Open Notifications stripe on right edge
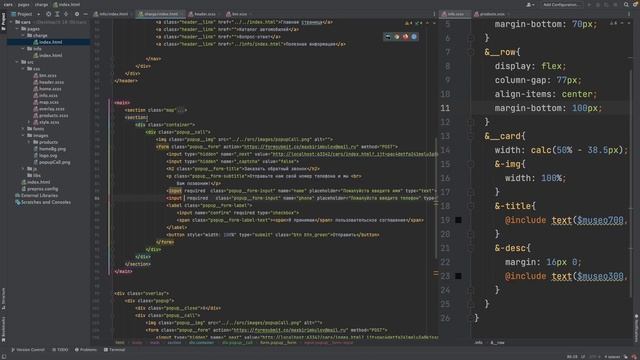 click(x=636, y=328)
